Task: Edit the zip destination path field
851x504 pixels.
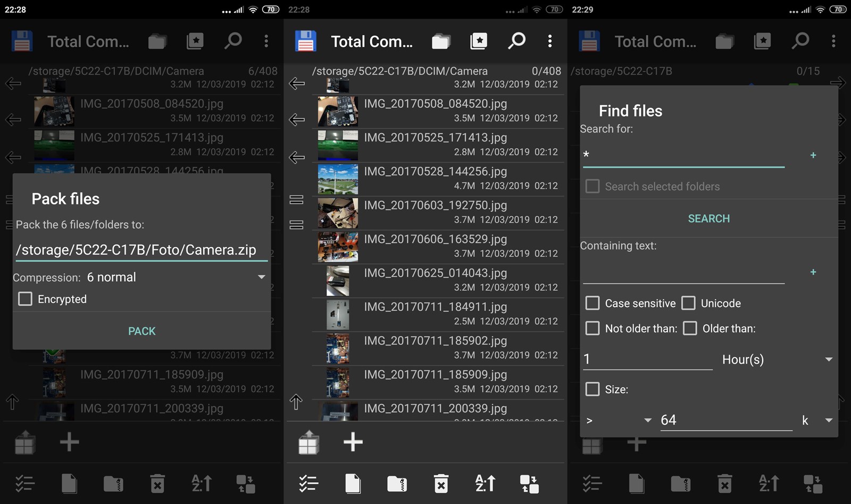Action: [141, 250]
